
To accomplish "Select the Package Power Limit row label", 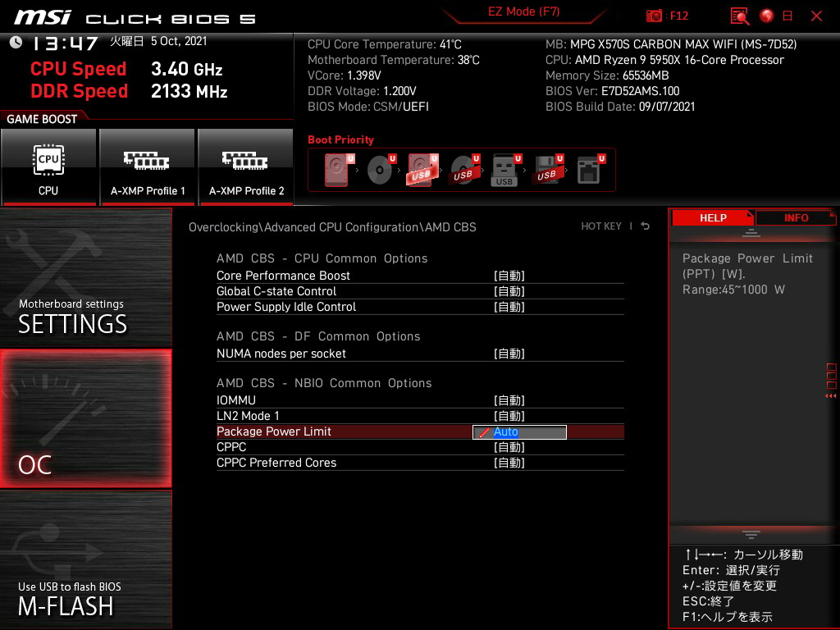I will pos(274,431).
